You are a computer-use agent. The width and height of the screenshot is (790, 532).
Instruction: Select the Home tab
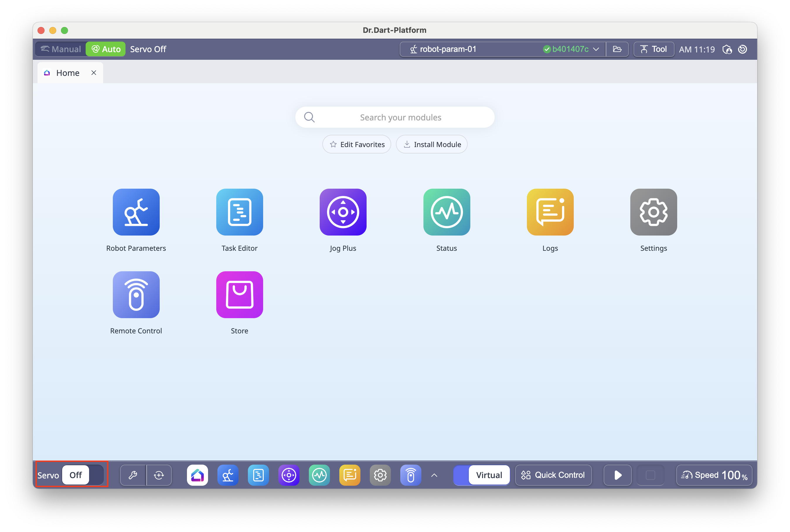[67, 73]
